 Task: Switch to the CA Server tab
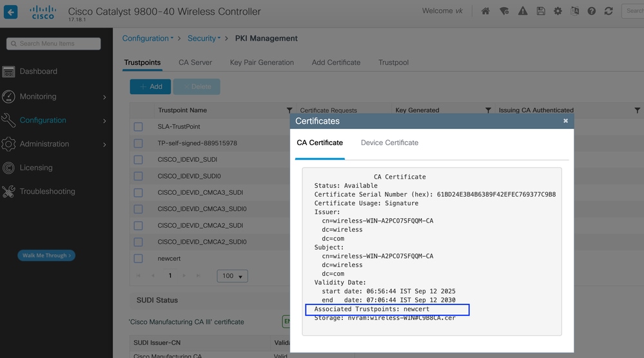[x=195, y=63]
